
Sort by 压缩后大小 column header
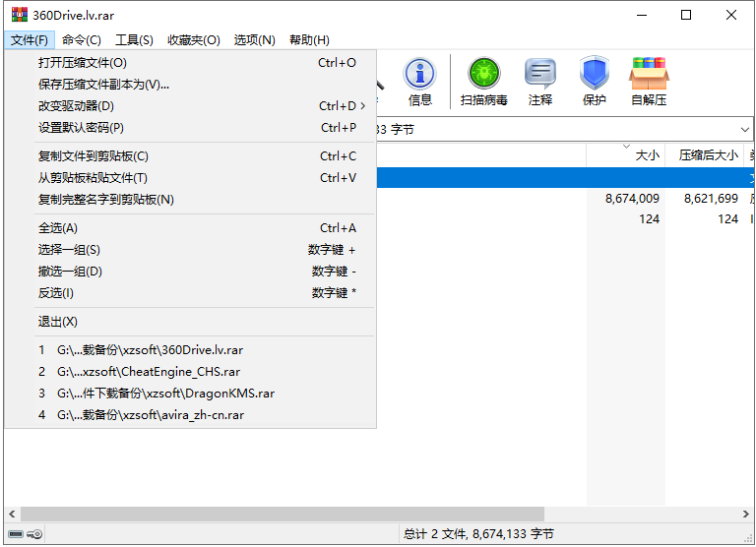point(705,155)
